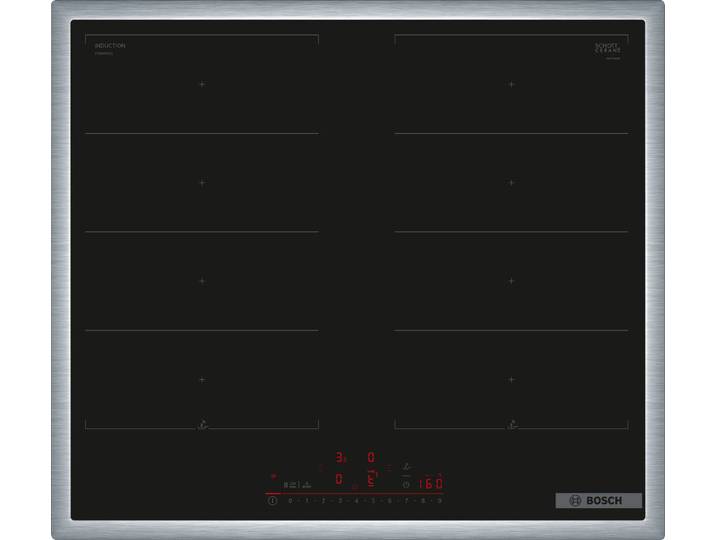Viewport: 716px width, 540px height.
Task: Tap the bottom-right flex zone pan icon
Action: 512,425
